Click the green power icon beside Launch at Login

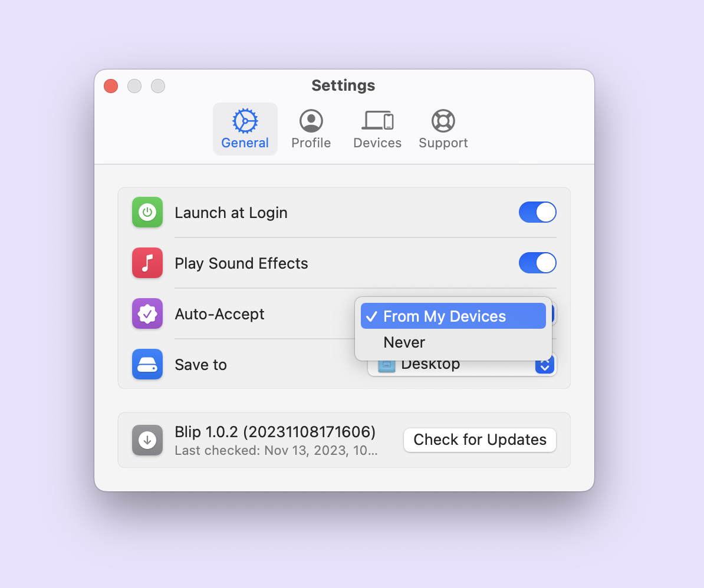click(x=147, y=213)
